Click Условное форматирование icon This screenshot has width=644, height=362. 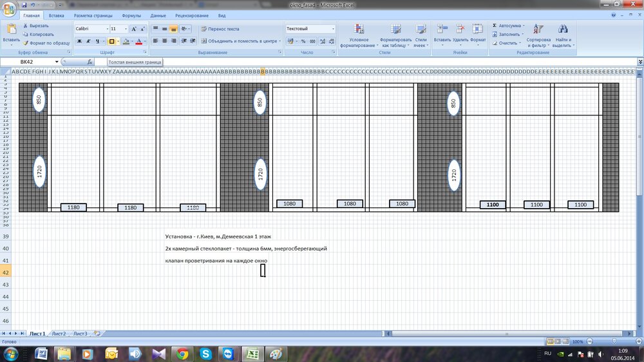[x=359, y=30]
